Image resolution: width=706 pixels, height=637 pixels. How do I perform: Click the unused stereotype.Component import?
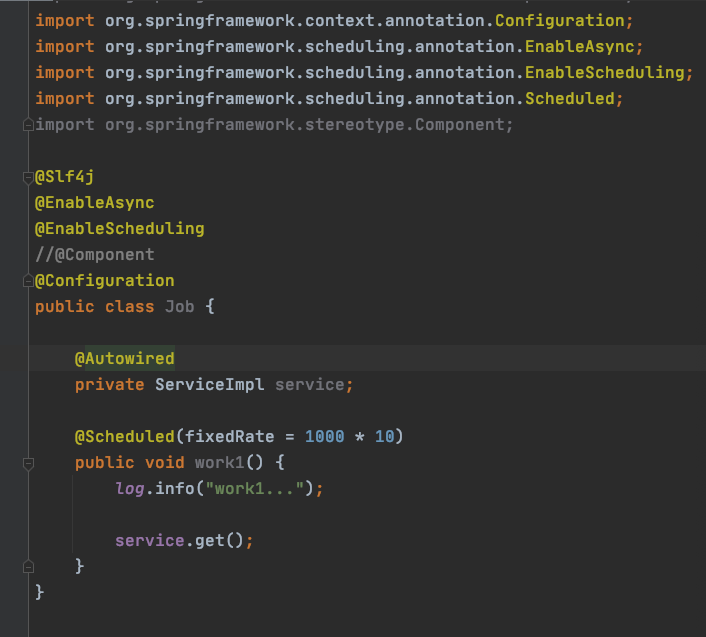coord(274,125)
